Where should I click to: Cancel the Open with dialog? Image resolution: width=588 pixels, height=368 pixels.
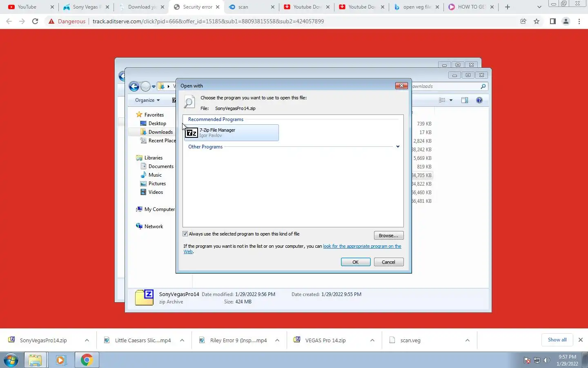point(388,262)
